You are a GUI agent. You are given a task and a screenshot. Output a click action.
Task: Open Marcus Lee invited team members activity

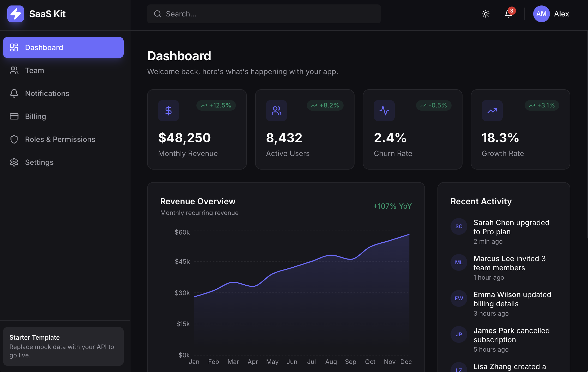tap(504, 268)
